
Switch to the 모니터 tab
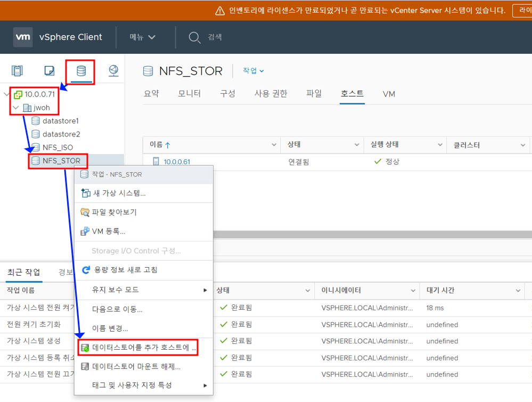point(190,93)
